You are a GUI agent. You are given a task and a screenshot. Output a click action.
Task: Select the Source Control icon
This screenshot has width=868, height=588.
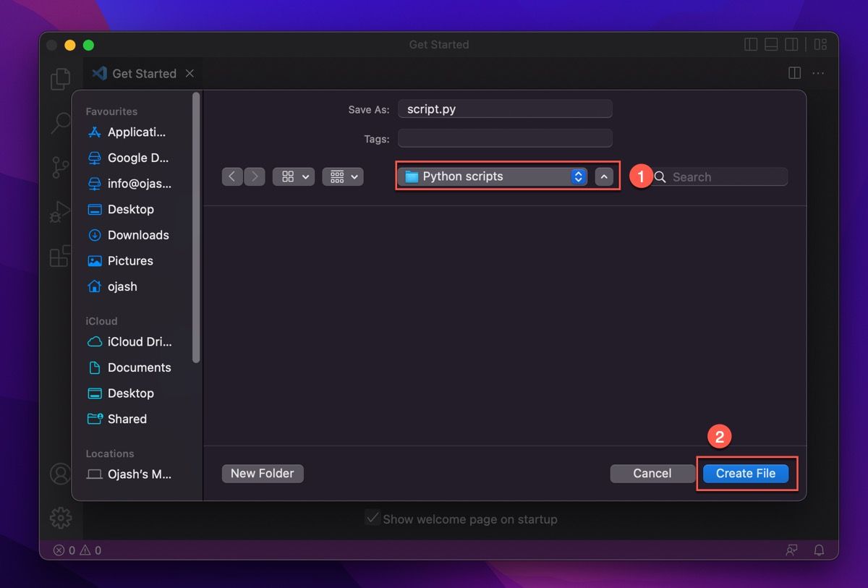coord(61,168)
